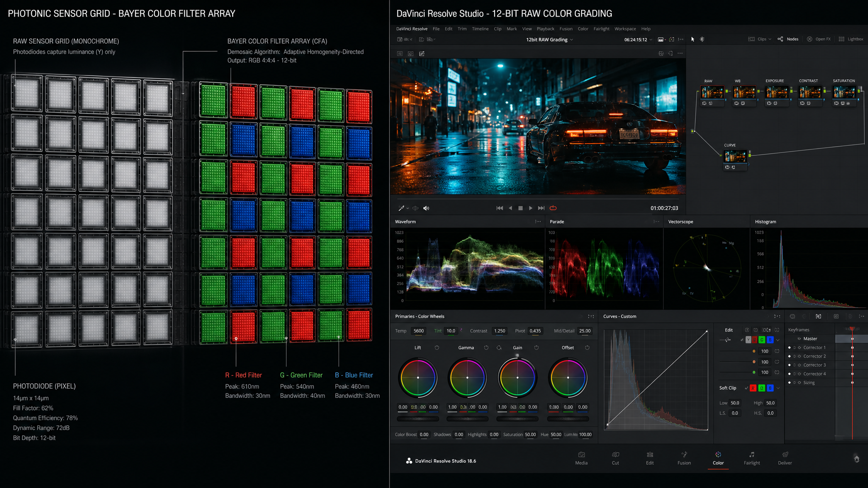Click the Saturation value field 50.00

click(x=530, y=435)
